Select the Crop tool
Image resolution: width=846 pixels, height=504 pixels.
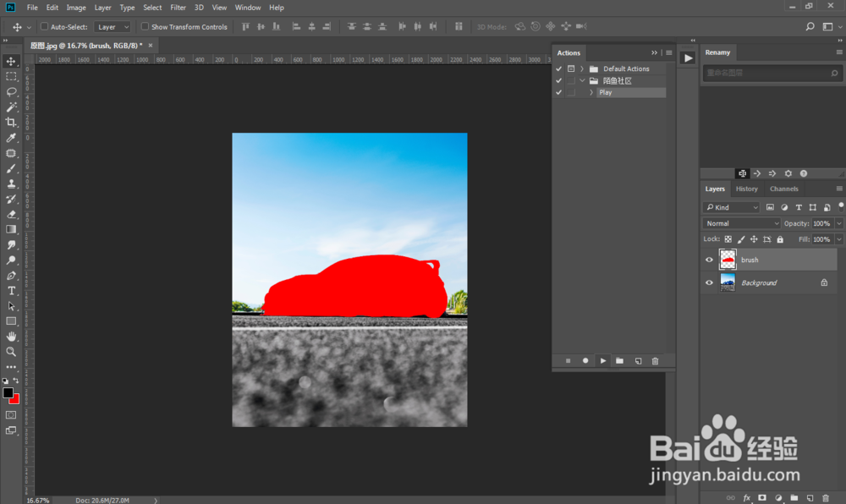11,123
